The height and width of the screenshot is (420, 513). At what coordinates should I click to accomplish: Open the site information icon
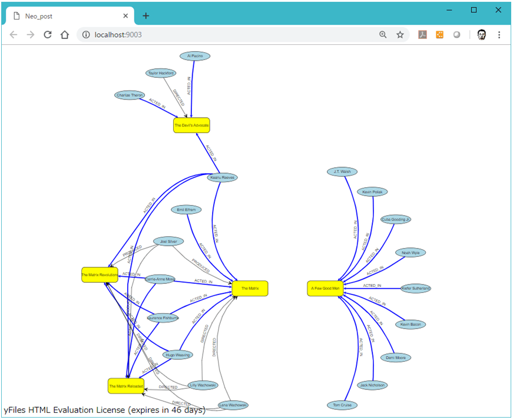[86, 35]
